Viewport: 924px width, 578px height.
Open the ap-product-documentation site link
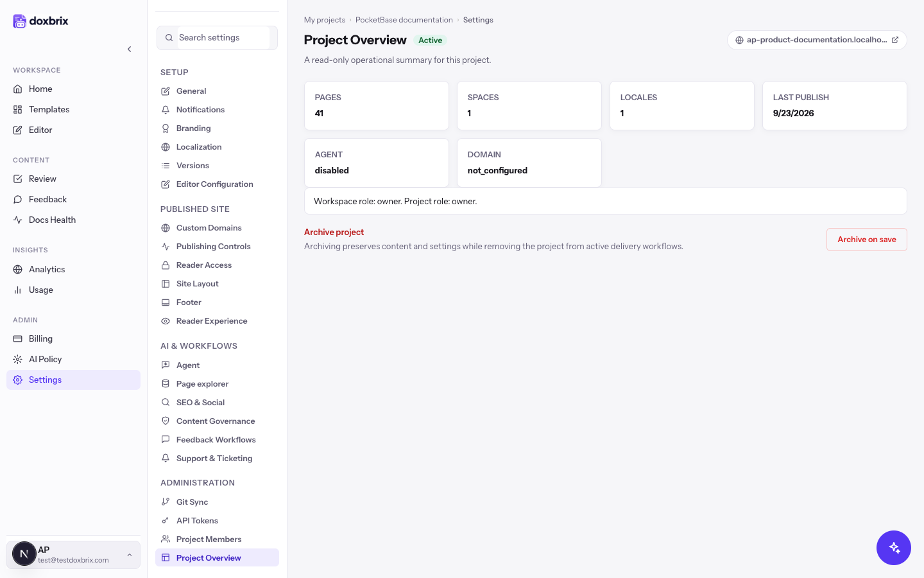point(817,40)
